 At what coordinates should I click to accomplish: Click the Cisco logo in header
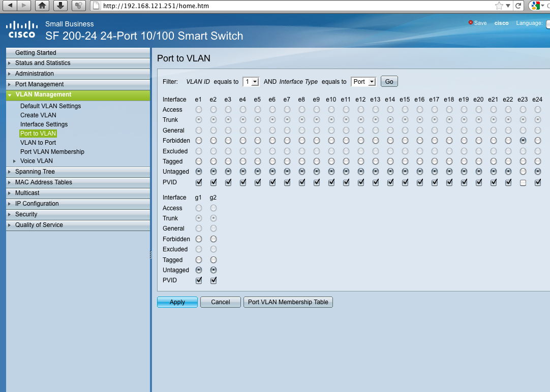point(22,29)
